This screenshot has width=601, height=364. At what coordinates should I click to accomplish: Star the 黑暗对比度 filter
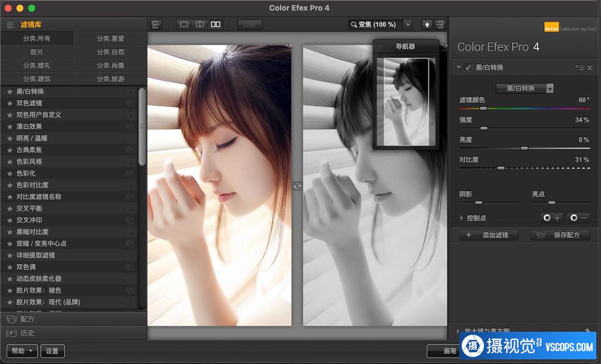click(x=10, y=232)
